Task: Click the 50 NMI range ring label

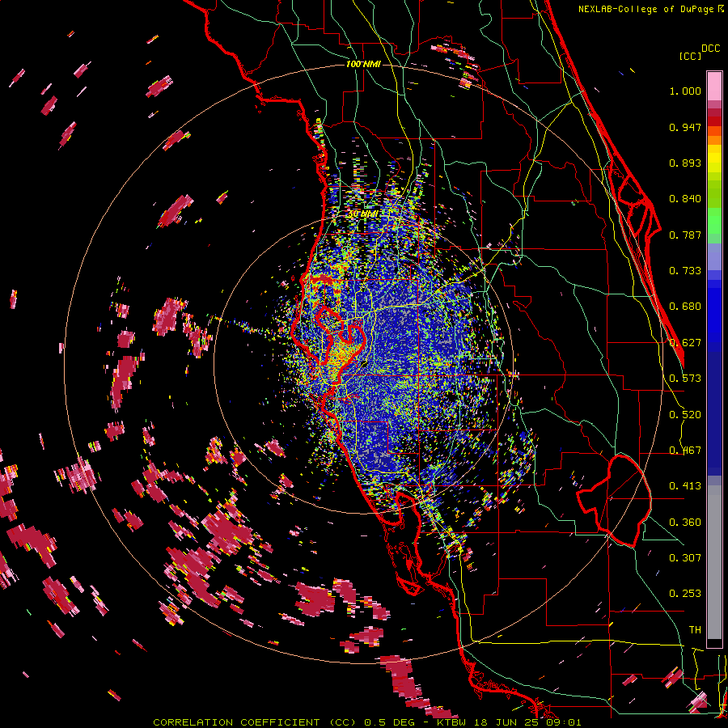Action: [x=363, y=214]
